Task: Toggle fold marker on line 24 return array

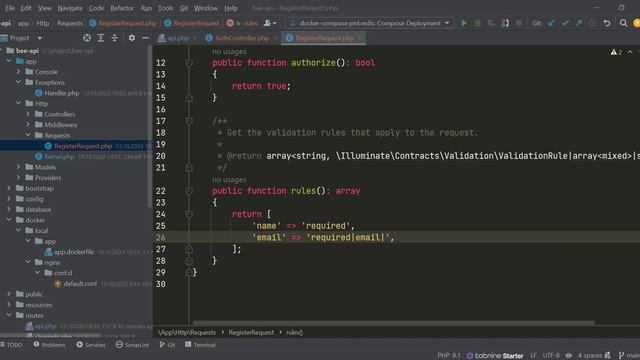Action: click(x=189, y=214)
